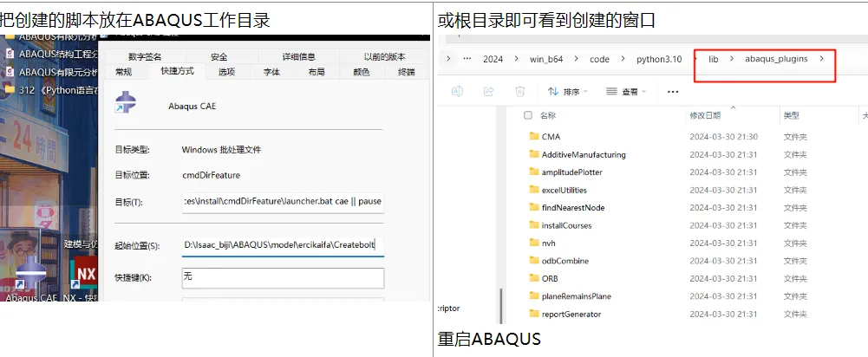Screen dimensions: 868x357
Task: Go to 2024 in the address breadcrumb
Action: point(493,59)
